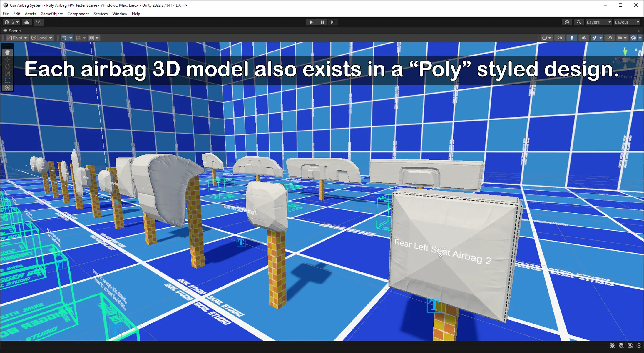Expand the Layout dropdown
644x353 pixels.
pyautogui.click(x=627, y=22)
